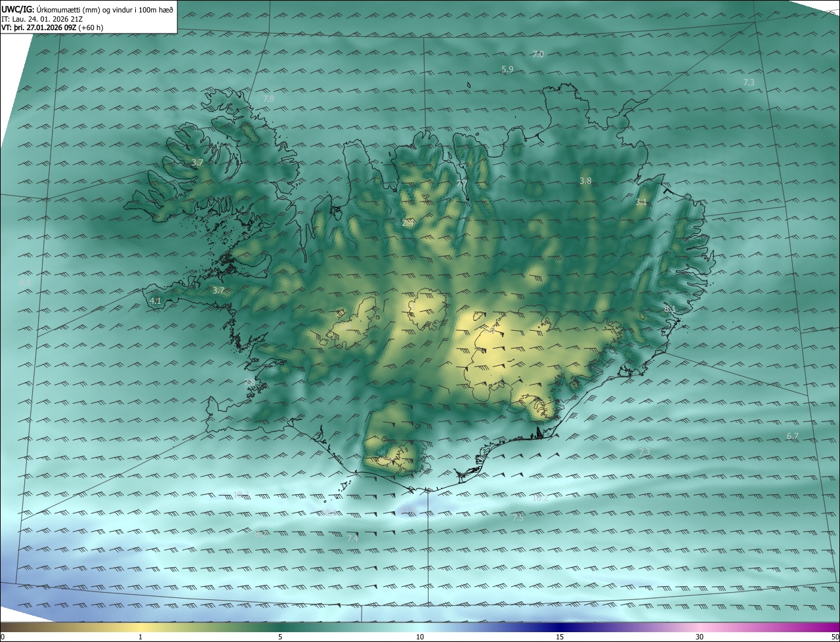Select the 7.5 value label
Screen dimensions: 840x642
click(518, 518)
